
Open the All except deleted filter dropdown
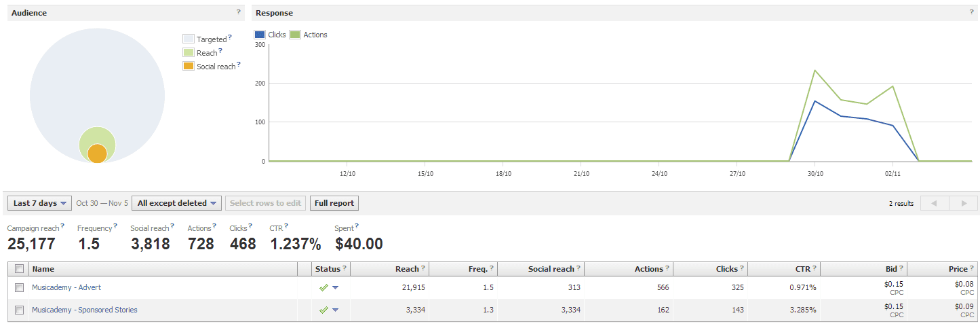(176, 203)
